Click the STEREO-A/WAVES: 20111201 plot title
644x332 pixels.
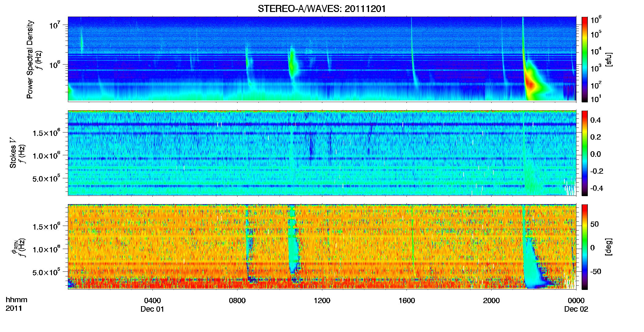click(322, 9)
